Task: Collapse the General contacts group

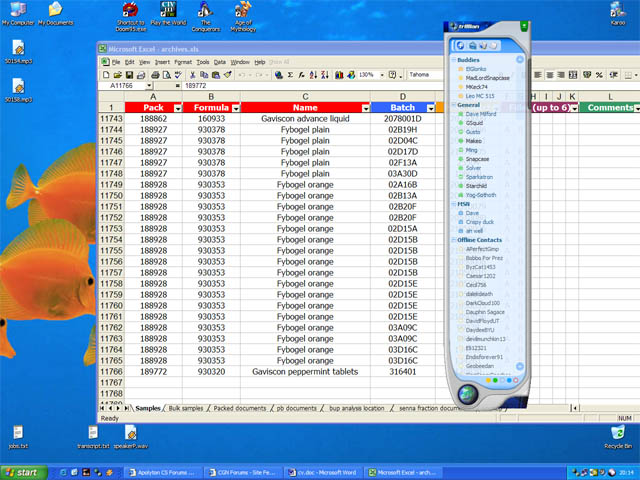Action: tap(452, 104)
